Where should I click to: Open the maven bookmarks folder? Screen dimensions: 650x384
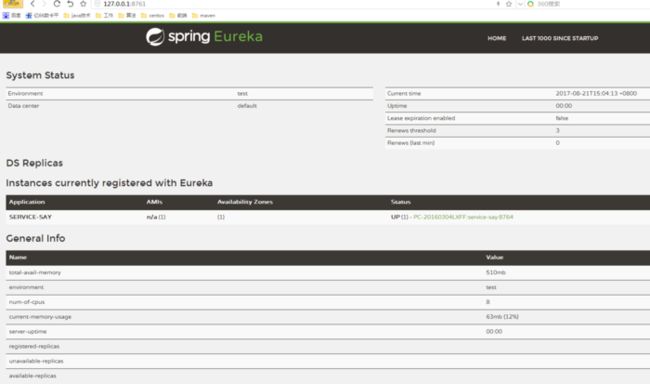[x=204, y=15]
